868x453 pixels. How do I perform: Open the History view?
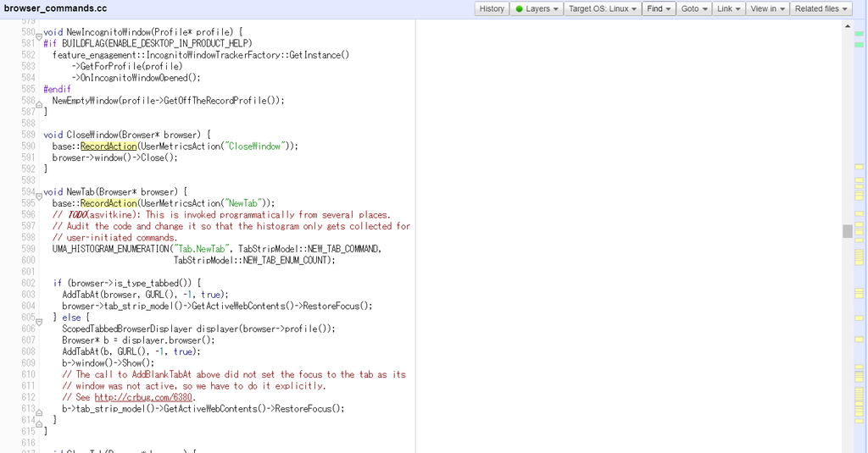pos(492,8)
